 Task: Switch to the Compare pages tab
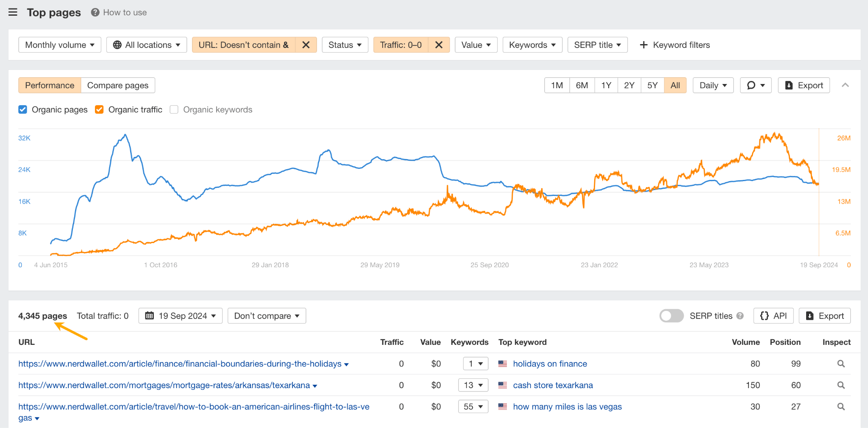(x=118, y=85)
